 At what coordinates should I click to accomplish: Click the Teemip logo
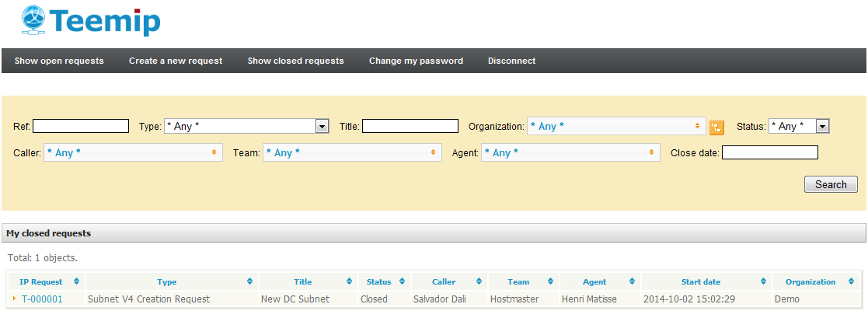[x=91, y=21]
